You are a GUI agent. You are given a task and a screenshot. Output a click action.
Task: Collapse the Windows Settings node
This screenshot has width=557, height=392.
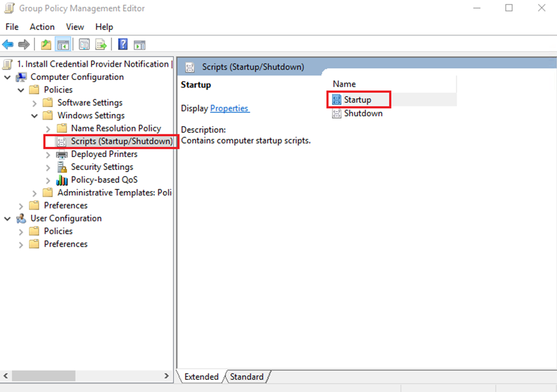point(35,116)
